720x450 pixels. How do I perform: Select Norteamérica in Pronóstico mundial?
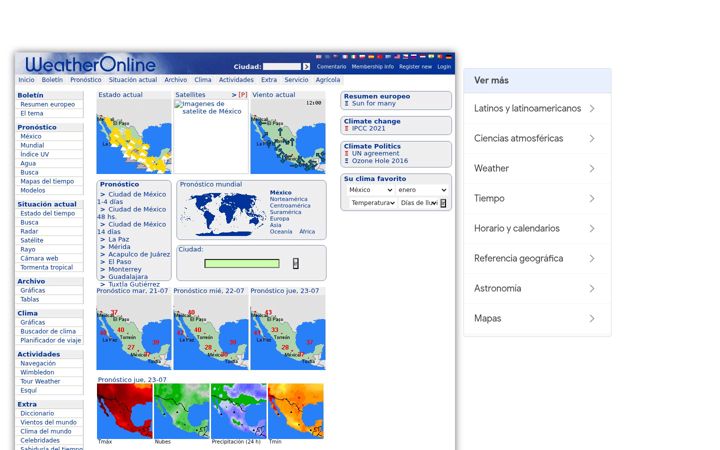(x=288, y=199)
